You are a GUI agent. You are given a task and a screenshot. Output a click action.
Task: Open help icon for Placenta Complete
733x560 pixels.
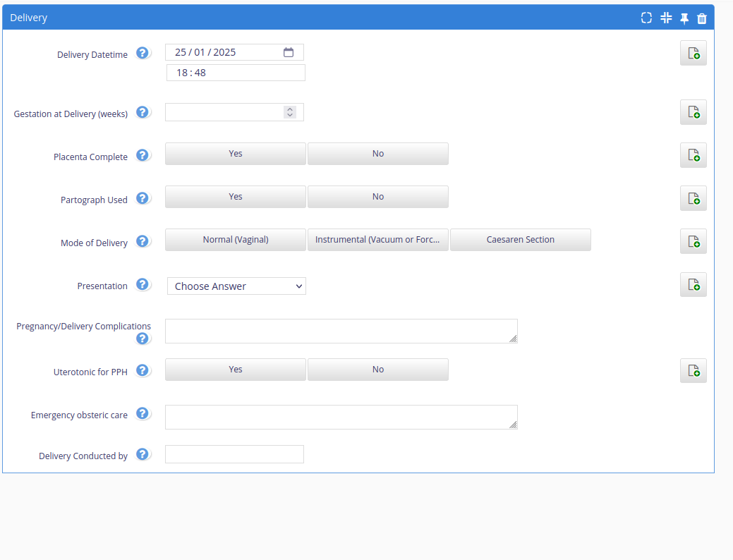143,155
